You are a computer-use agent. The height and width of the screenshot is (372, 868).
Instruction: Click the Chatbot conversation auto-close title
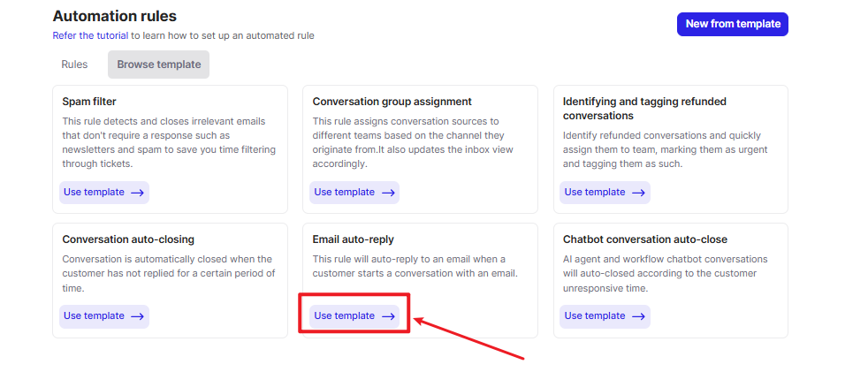[x=645, y=239]
